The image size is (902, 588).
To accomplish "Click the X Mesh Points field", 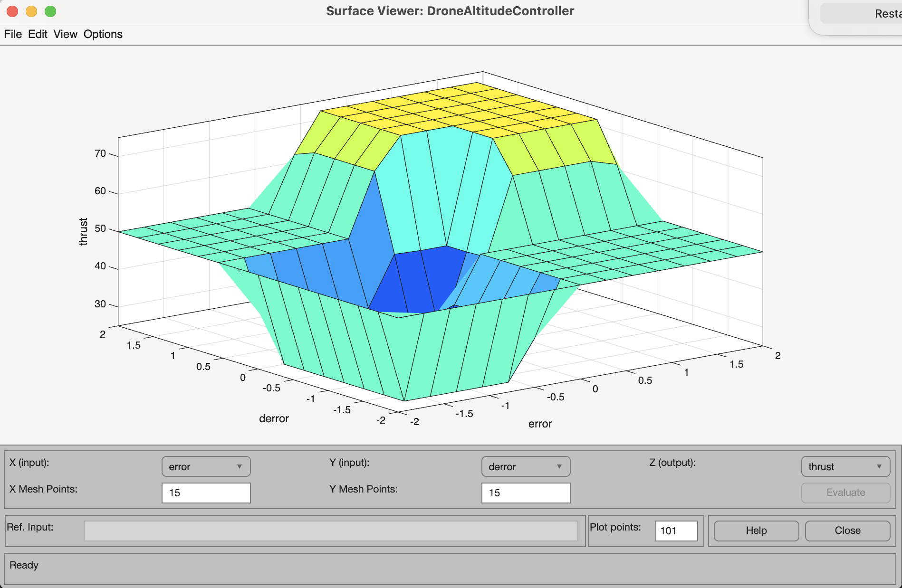I will (206, 493).
